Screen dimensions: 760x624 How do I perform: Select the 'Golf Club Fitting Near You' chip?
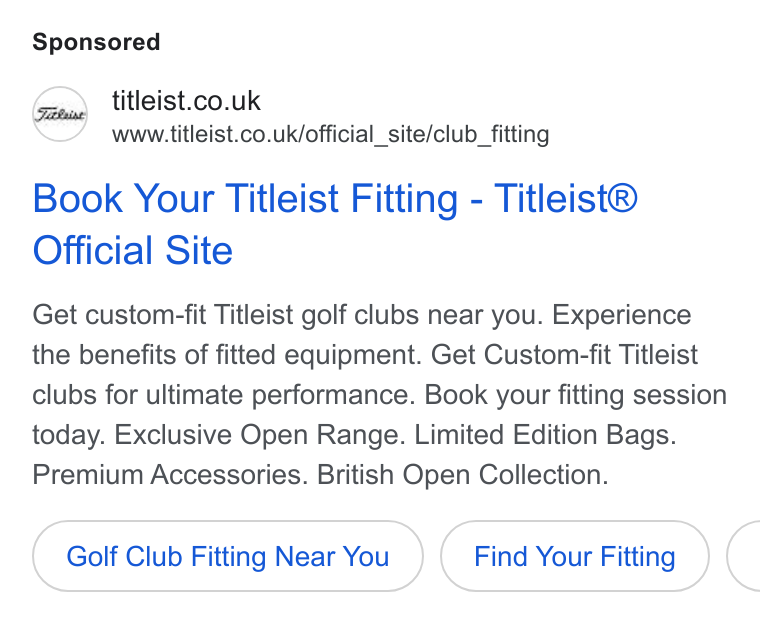[228, 556]
